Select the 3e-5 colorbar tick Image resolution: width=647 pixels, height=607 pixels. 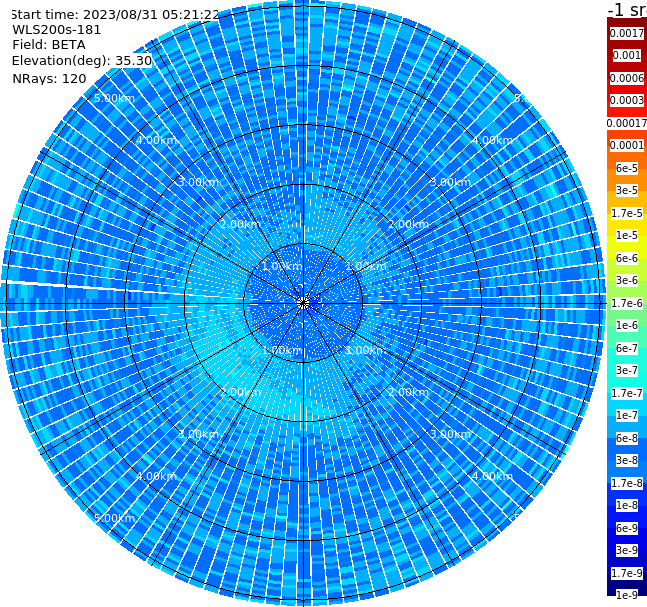627,190
